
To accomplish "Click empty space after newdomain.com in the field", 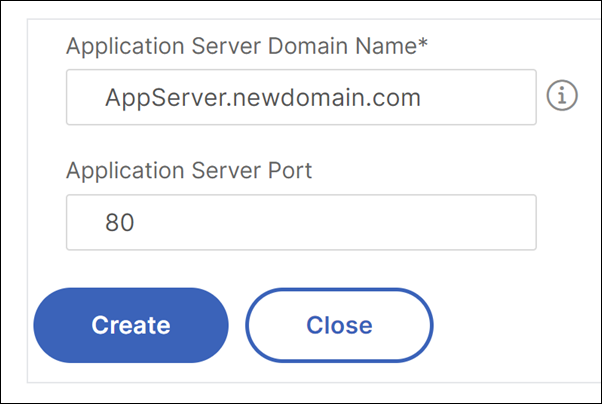I will 478,97.
